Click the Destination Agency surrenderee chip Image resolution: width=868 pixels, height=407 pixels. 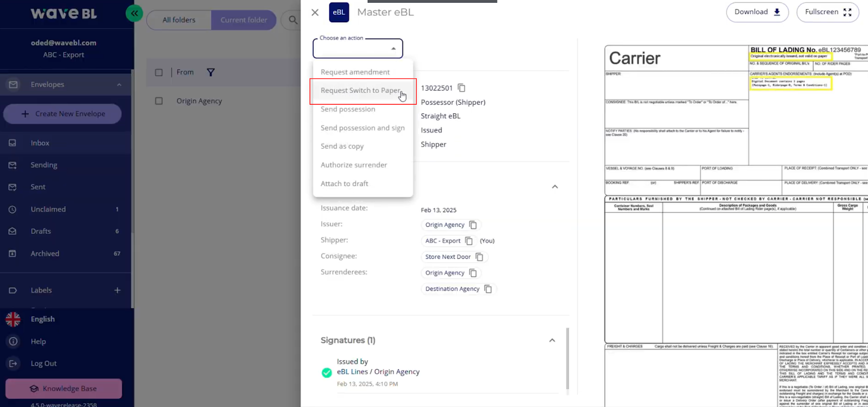[x=458, y=289]
